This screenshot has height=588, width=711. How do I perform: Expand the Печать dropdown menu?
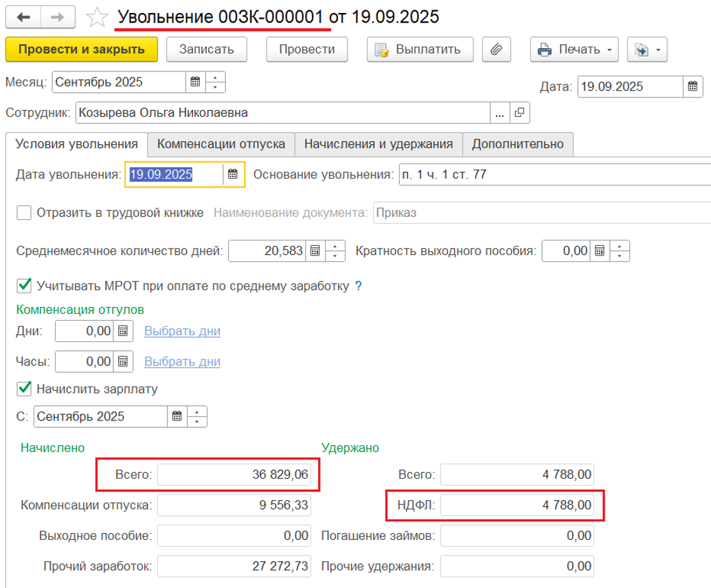pos(574,49)
